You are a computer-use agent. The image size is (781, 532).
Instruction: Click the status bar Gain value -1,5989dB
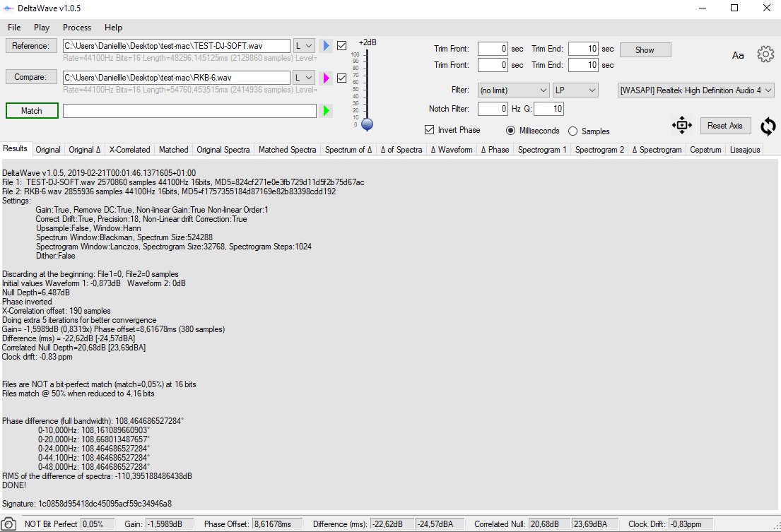170,524
